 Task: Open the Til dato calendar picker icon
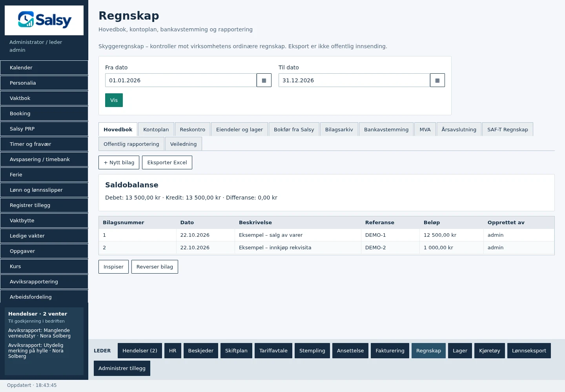[x=437, y=80]
